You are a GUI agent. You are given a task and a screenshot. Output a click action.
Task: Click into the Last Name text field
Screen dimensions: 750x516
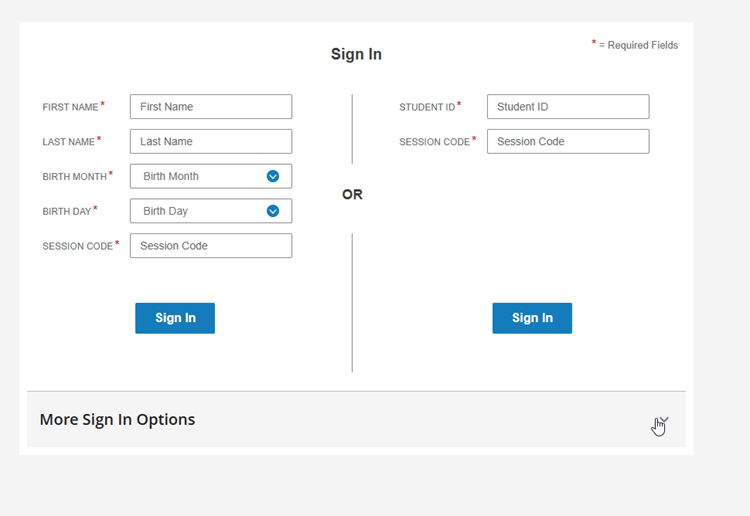[x=211, y=142]
